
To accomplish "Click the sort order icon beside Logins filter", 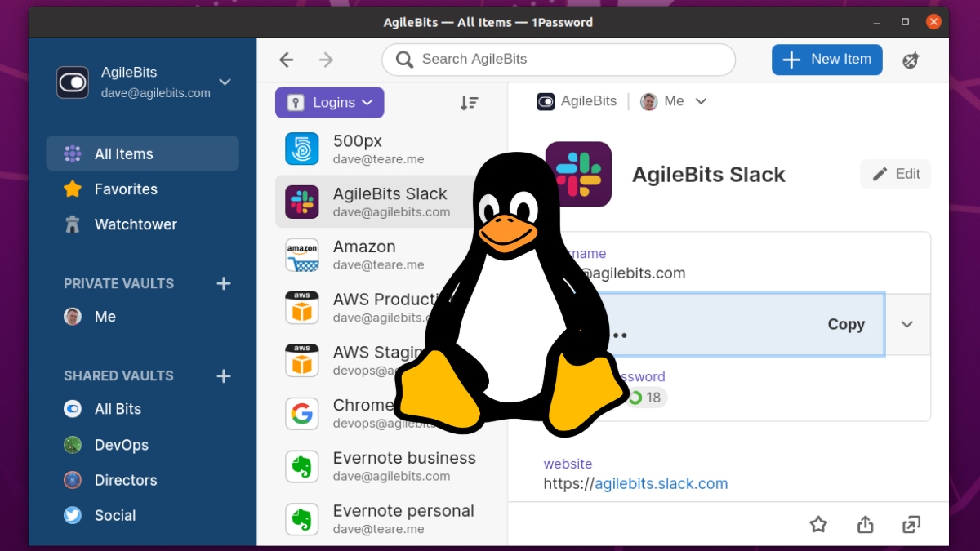I will point(469,103).
